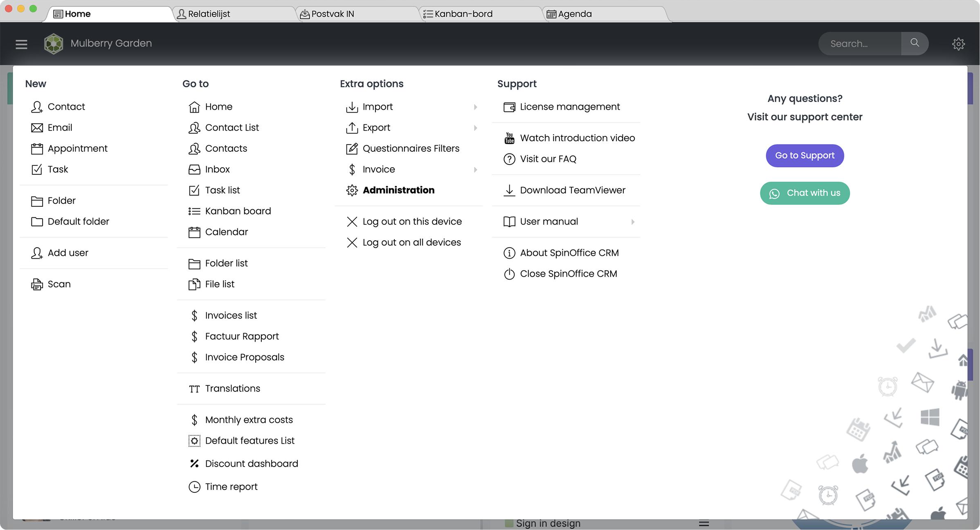The height and width of the screenshot is (530, 980).
Task: Open Discount dashboard percent icon
Action: (x=194, y=463)
